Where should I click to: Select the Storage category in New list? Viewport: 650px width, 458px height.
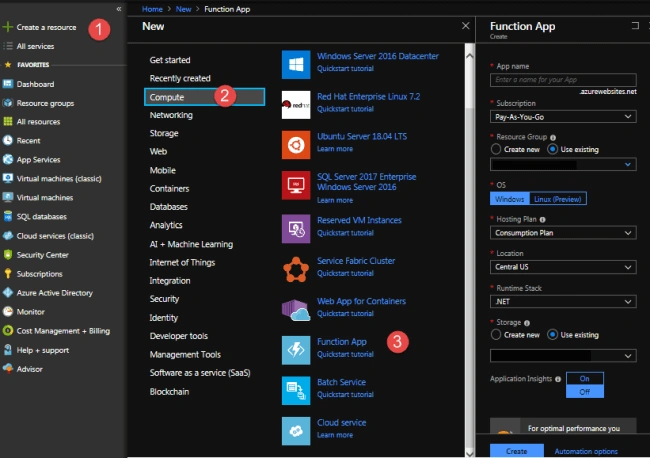(164, 133)
